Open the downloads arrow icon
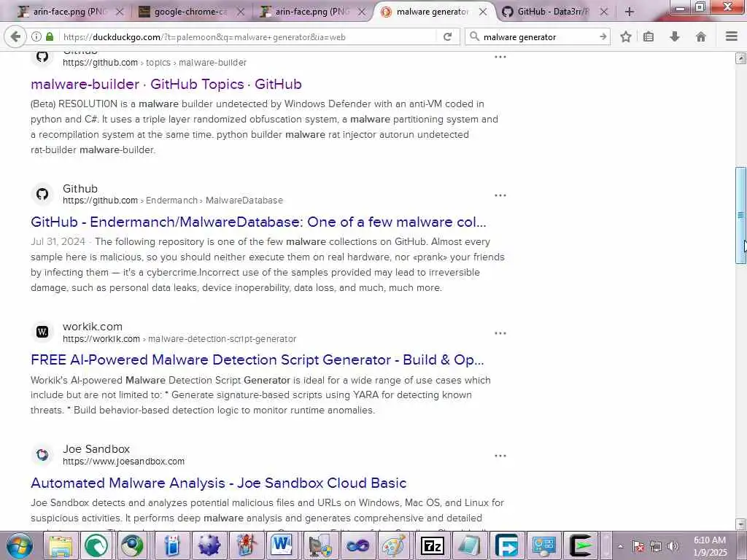Image resolution: width=747 pixels, height=560 pixels. pyautogui.click(x=675, y=36)
